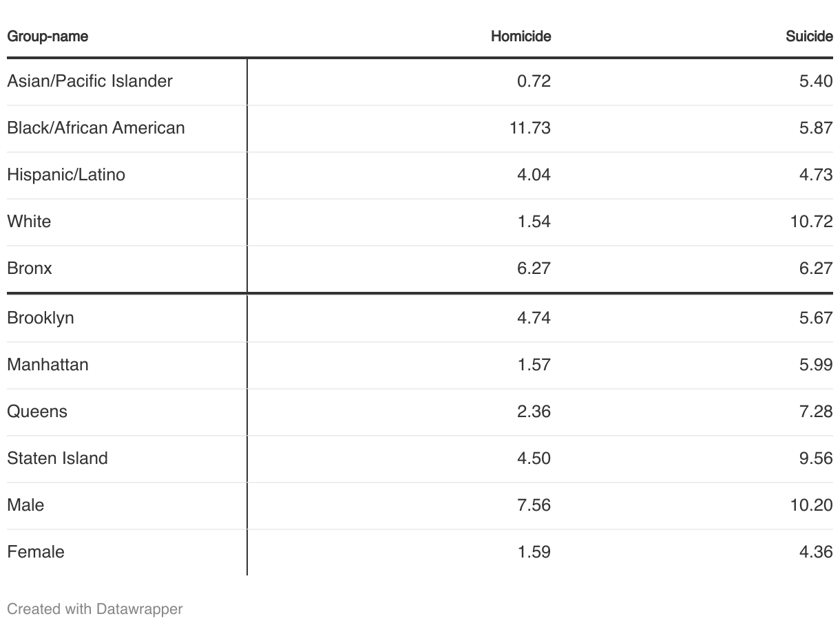Click the Homicide column header
840x625 pixels.
point(521,36)
